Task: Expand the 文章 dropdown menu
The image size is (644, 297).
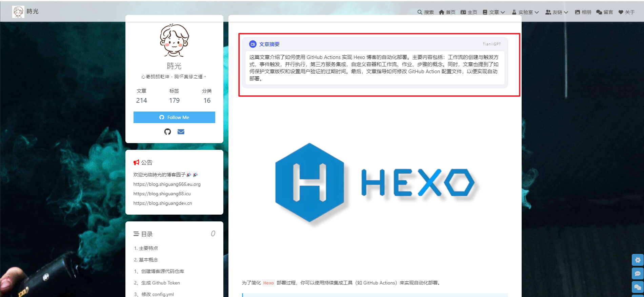Action: point(494,12)
